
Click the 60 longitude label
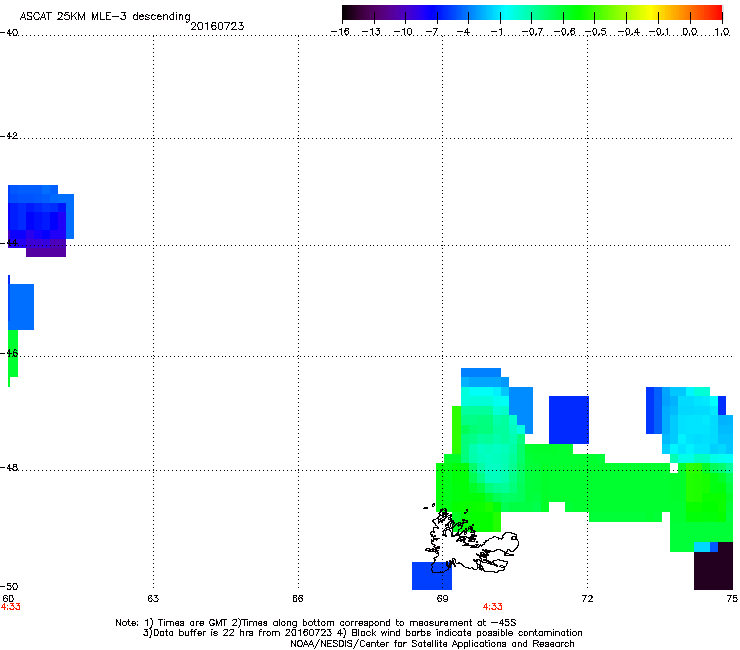point(8,599)
